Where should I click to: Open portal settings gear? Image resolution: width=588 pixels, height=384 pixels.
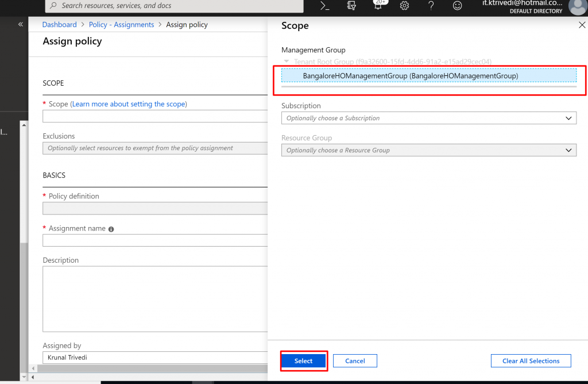tap(404, 6)
